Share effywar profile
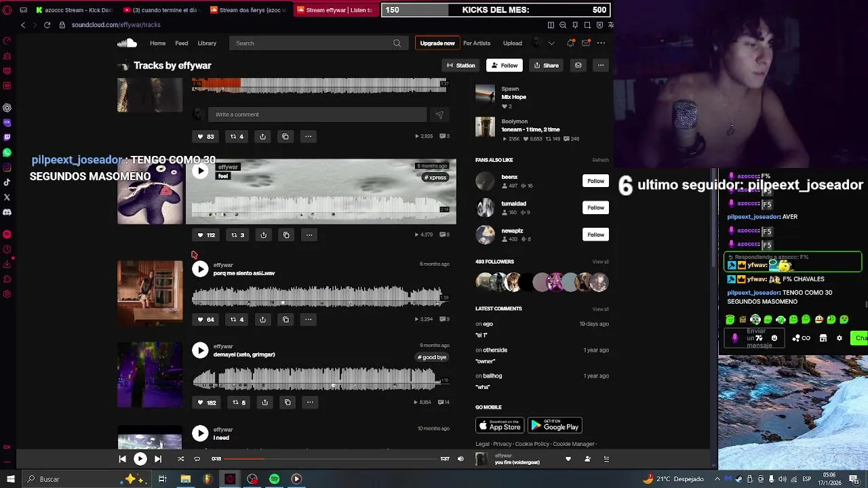The height and width of the screenshot is (488, 868). click(546, 66)
